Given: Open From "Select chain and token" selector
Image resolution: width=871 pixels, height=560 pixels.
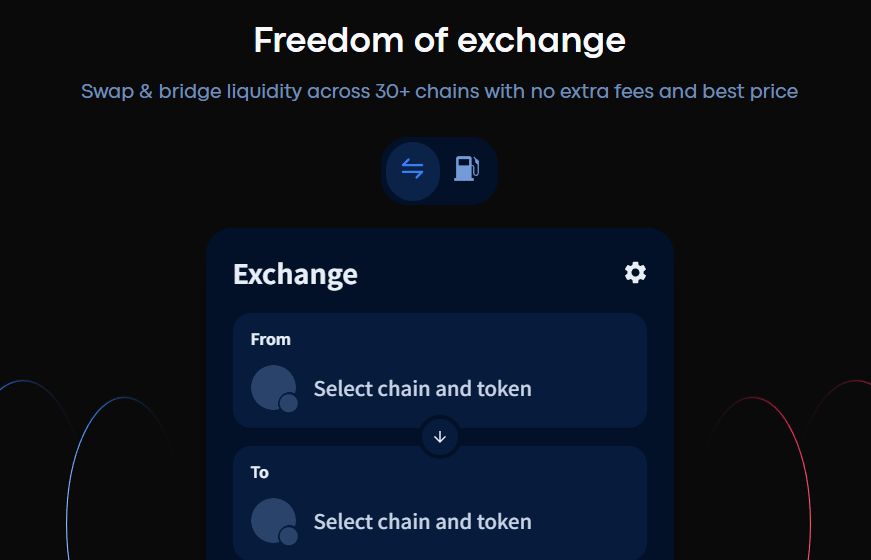Looking at the screenshot, I should click(x=422, y=388).
